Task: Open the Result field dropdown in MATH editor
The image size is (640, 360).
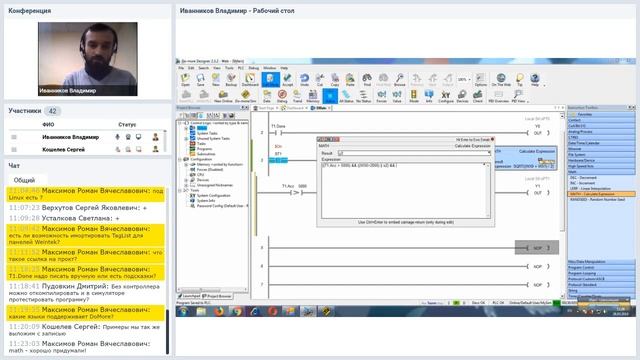Action: click(x=489, y=153)
